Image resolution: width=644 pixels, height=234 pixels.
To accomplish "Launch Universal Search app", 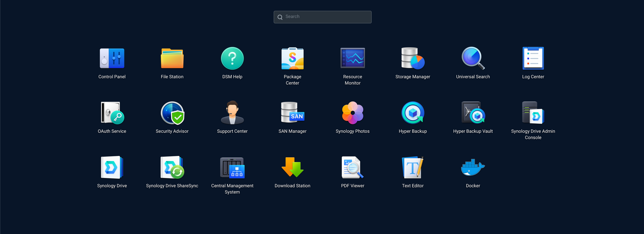I will (473, 58).
